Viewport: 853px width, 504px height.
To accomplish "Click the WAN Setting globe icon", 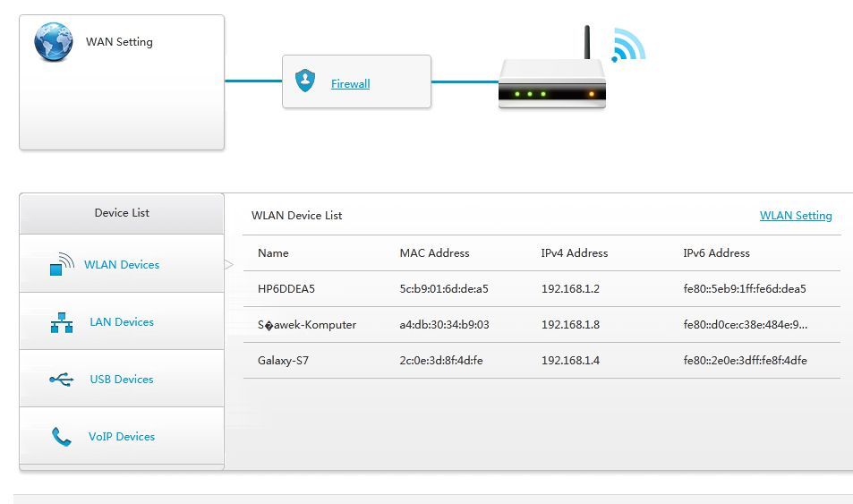I will (x=54, y=42).
